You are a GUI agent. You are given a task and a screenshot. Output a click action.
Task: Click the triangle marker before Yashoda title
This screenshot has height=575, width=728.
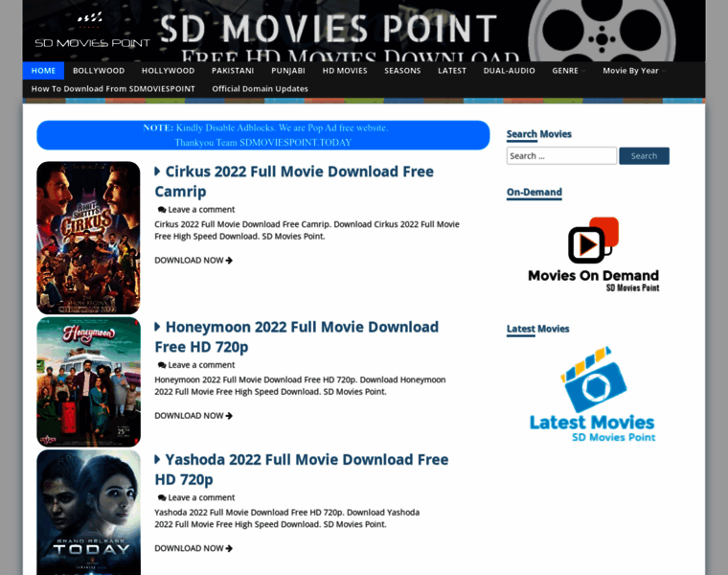[157, 459]
